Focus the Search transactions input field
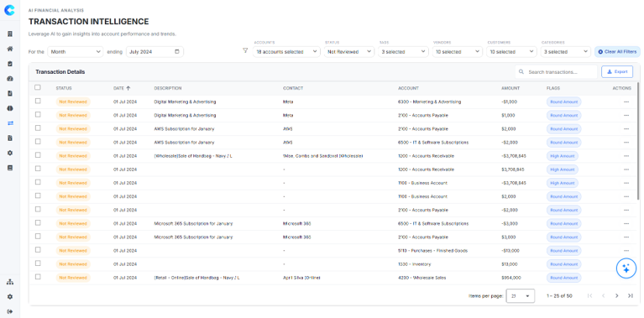 click(556, 72)
